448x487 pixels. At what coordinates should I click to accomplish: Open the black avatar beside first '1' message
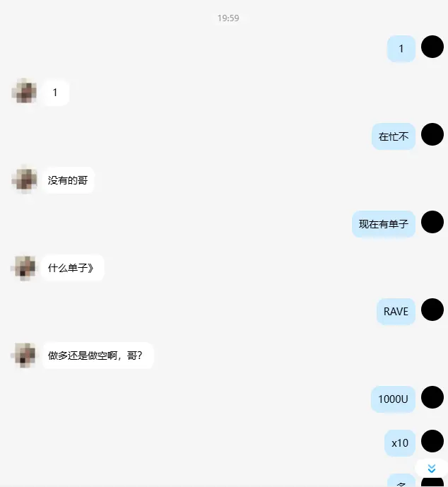coord(432,47)
